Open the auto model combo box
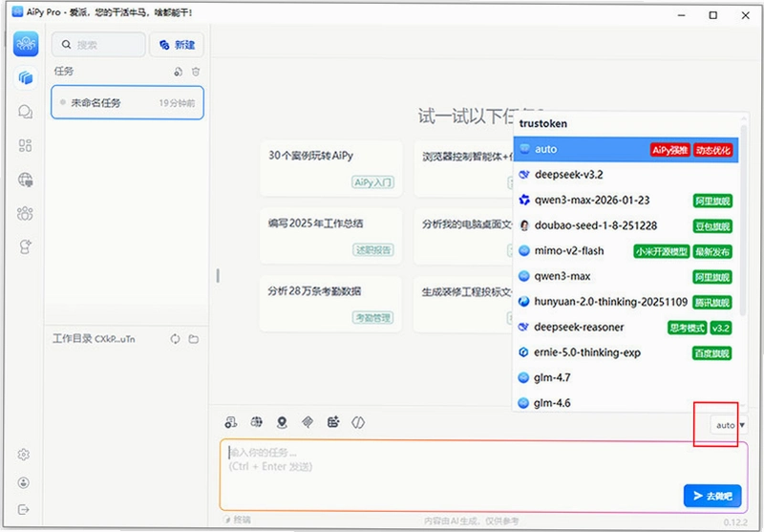 click(x=729, y=425)
